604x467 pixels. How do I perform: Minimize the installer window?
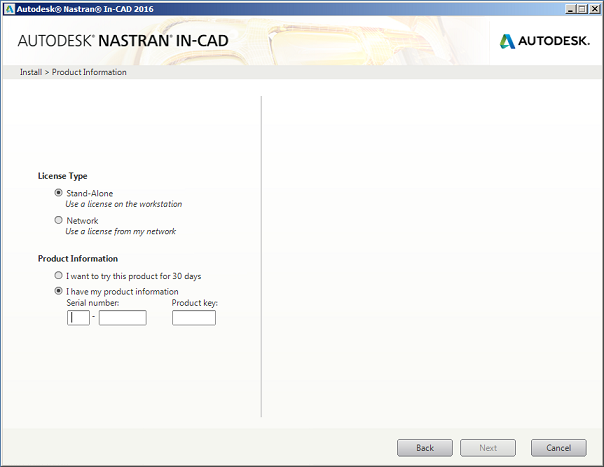570,9
